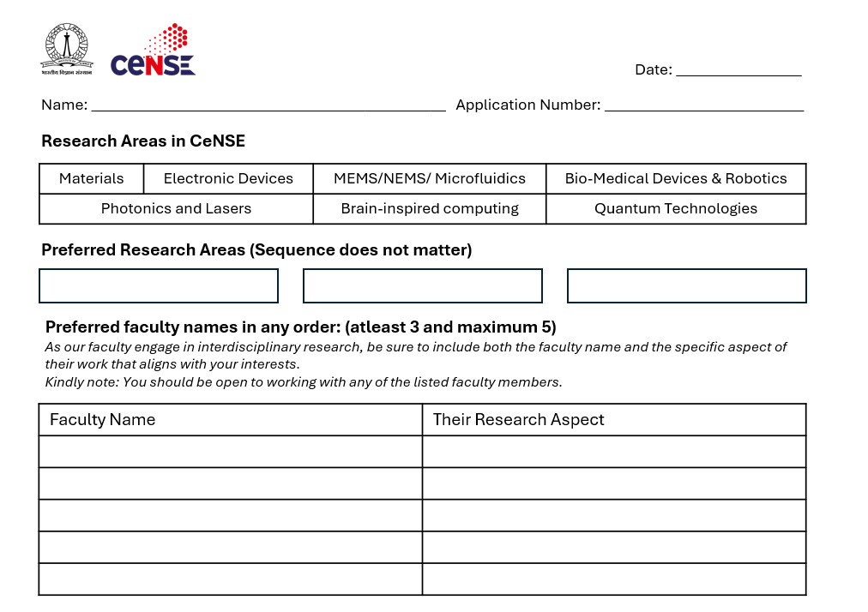Click the first empty Faculty Name row
The image size is (868, 612).
pos(230,451)
